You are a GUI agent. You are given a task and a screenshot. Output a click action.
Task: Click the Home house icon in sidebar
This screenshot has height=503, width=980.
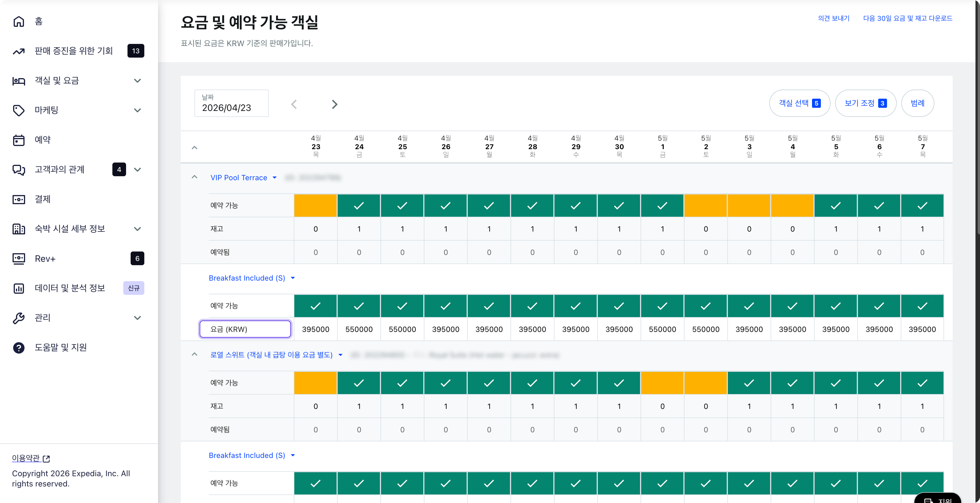click(x=19, y=21)
